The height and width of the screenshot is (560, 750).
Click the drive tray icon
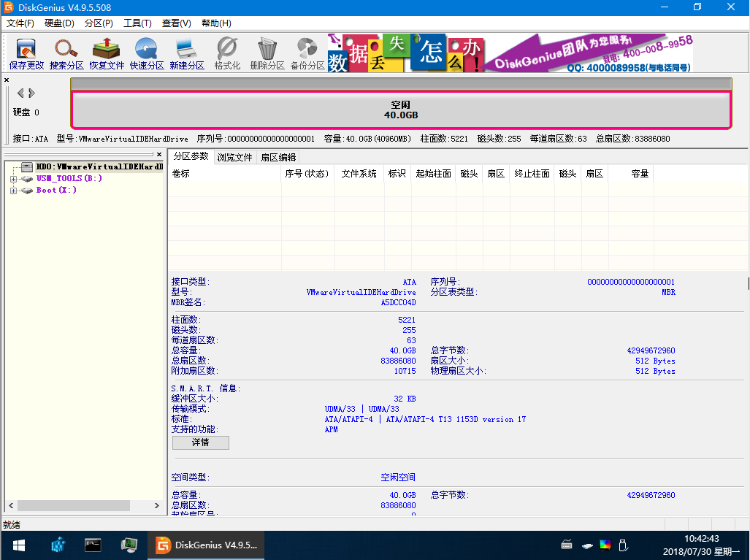tap(587, 545)
